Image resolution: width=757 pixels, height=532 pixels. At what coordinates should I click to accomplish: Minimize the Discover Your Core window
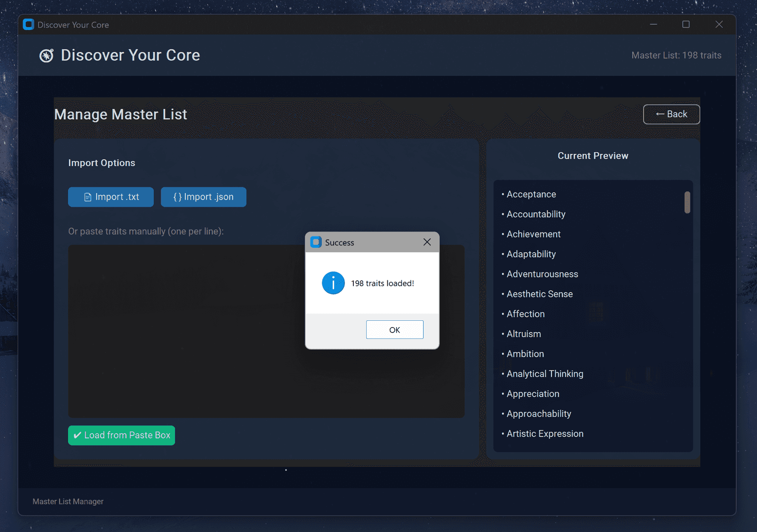point(654,25)
